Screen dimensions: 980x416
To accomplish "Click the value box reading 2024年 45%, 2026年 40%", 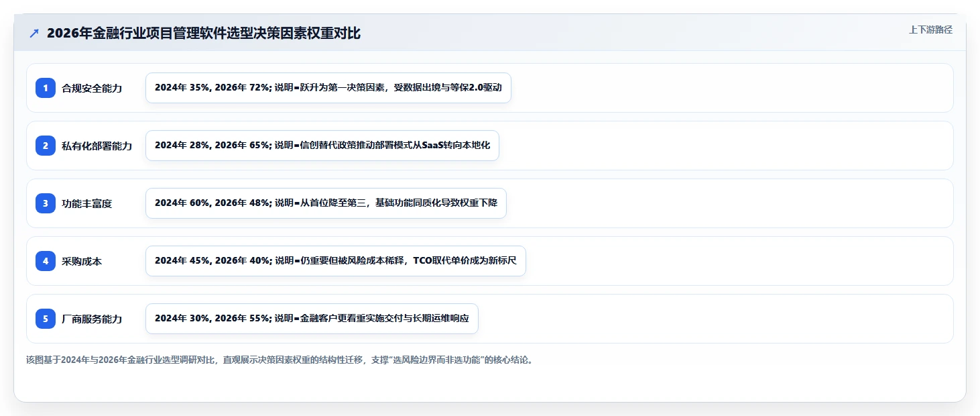I will [x=336, y=261].
